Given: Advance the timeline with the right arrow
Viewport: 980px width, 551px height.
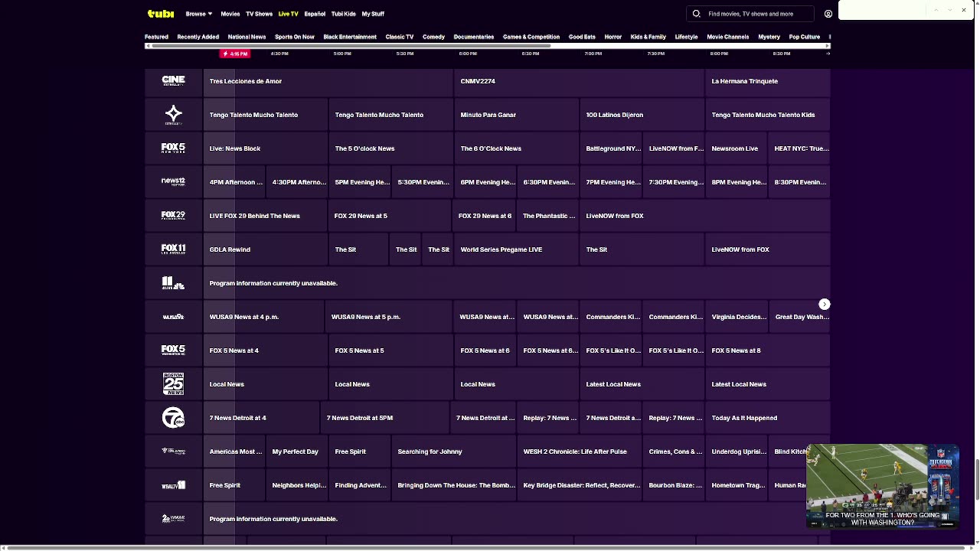Looking at the screenshot, I should click(x=828, y=54).
